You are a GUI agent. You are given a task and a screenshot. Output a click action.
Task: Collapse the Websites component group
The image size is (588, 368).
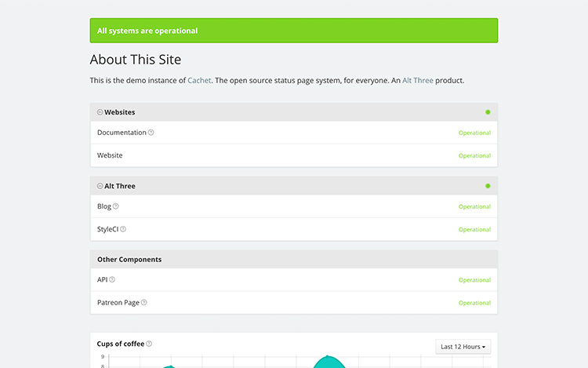(x=100, y=112)
